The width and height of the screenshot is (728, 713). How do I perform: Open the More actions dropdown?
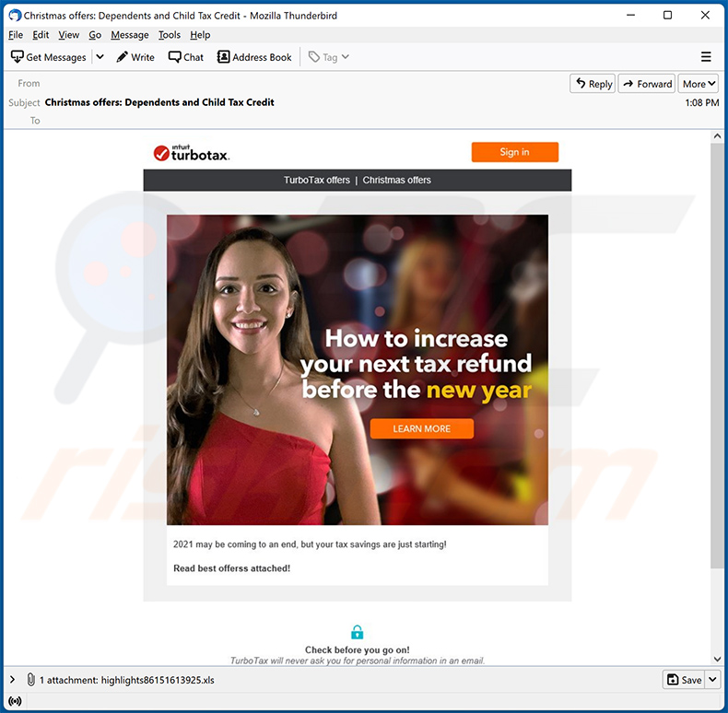[699, 84]
